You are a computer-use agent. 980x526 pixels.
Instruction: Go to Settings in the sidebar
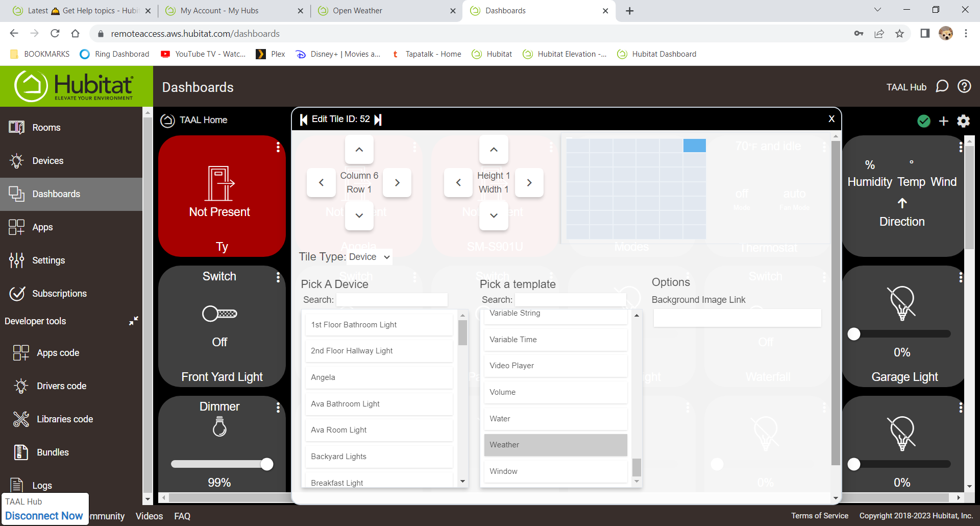click(48, 260)
